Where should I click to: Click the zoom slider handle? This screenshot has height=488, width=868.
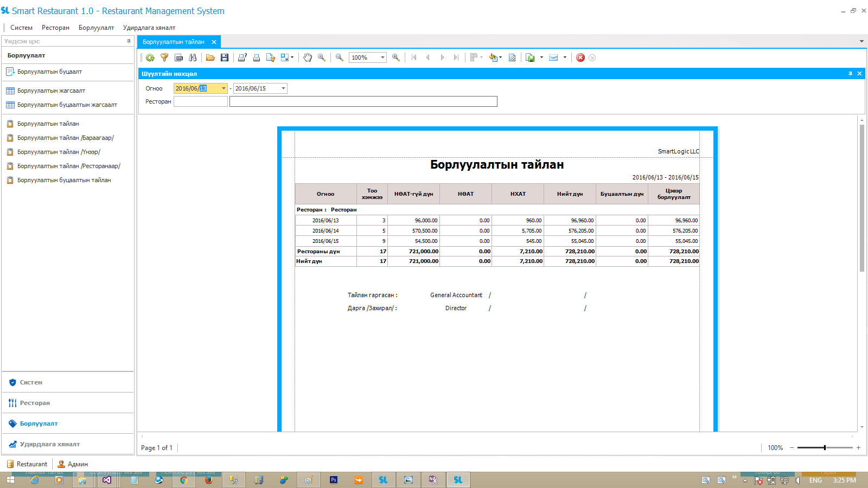pyautogui.click(x=825, y=447)
